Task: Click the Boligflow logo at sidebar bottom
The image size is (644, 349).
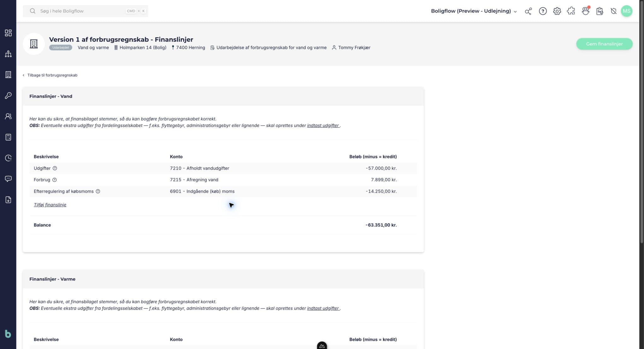Action: [x=8, y=334]
